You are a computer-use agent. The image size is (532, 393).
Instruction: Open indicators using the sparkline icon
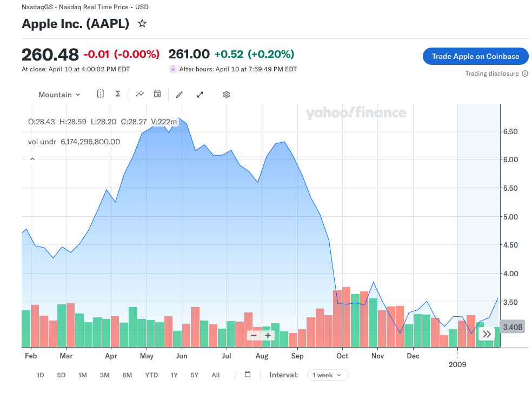tap(140, 94)
